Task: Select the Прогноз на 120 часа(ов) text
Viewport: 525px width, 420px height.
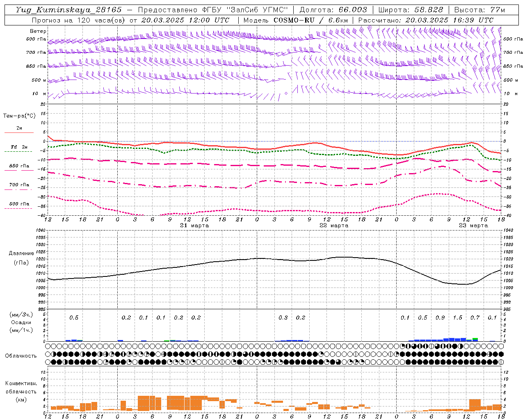Action: point(79,20)
